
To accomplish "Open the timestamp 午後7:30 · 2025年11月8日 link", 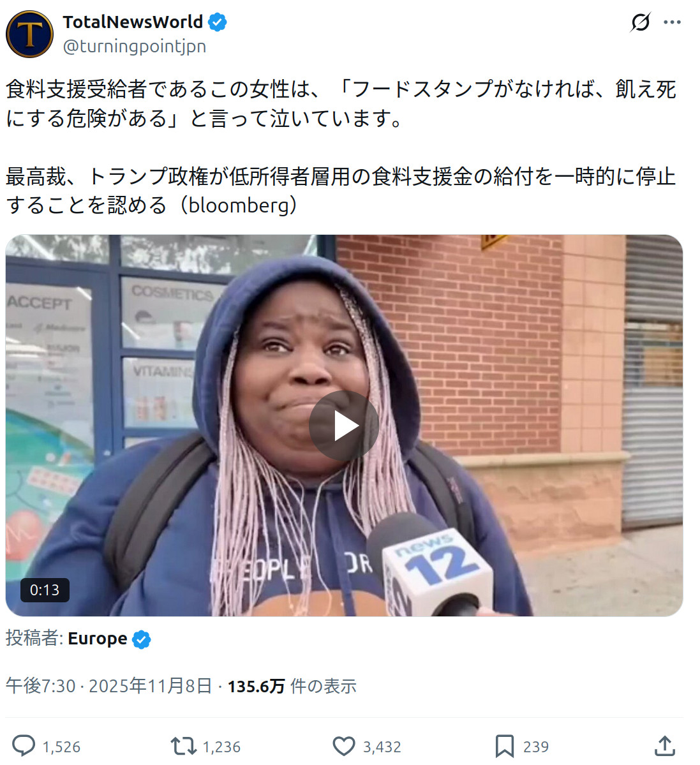I will pos(108,686).
